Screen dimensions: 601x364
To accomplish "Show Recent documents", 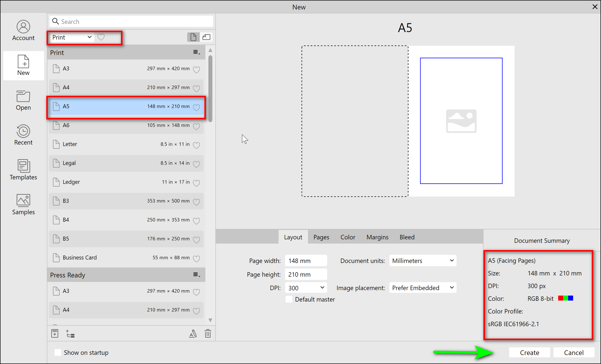I will (x=23, y=135).
